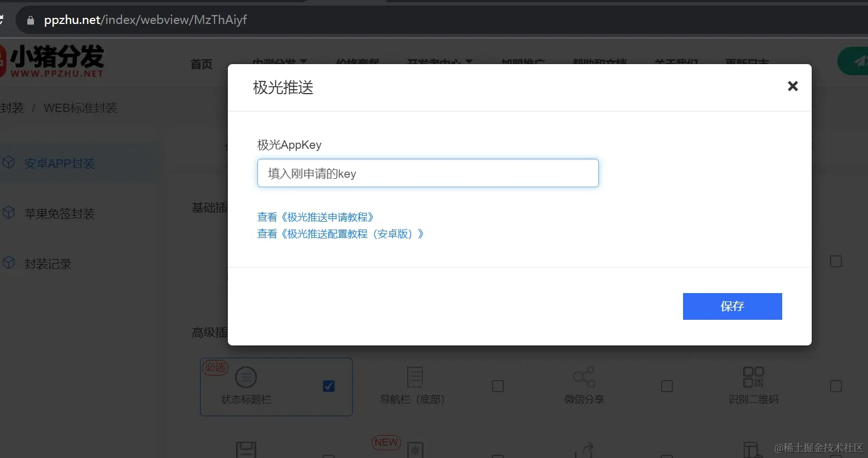
Task: Open the 苹果免签封装 section icon
Action: pyautogui.click(x=9, y=213)
